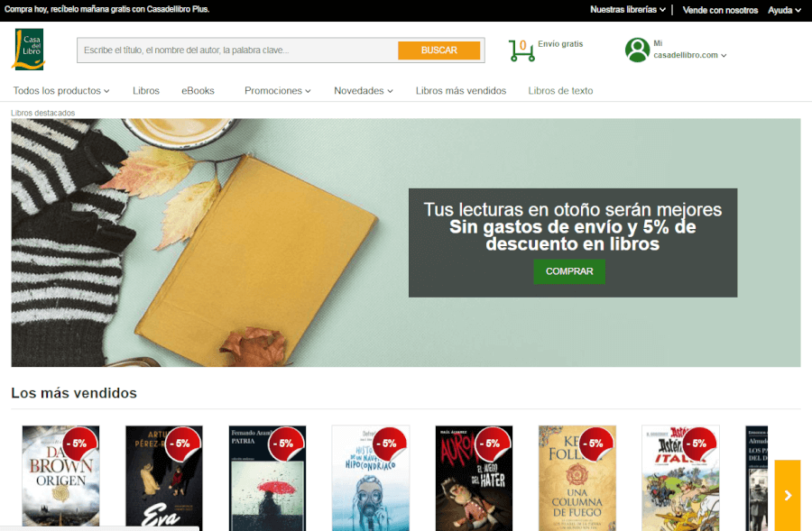Click the green COMPRAR button
Image resolution: width=812 pixels, height=531 pixels.
point(569,271)
